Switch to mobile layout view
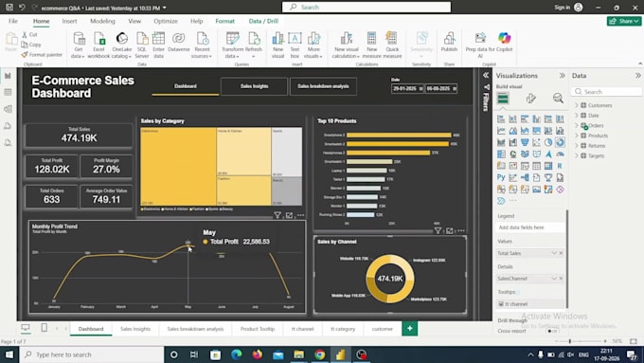Screen dimensions: 644x363 click(44, 328)
